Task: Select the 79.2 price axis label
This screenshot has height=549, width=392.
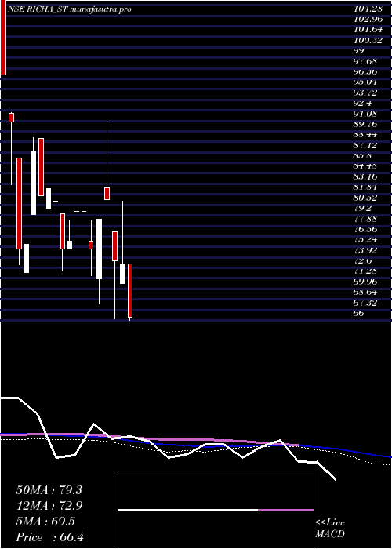Action: 362,208
